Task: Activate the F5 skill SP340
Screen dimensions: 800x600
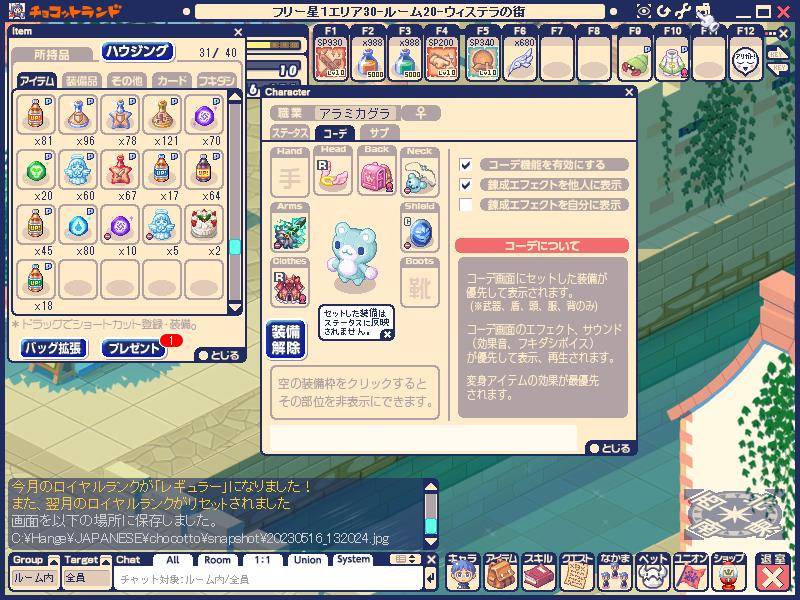Action: click(482, 59)
